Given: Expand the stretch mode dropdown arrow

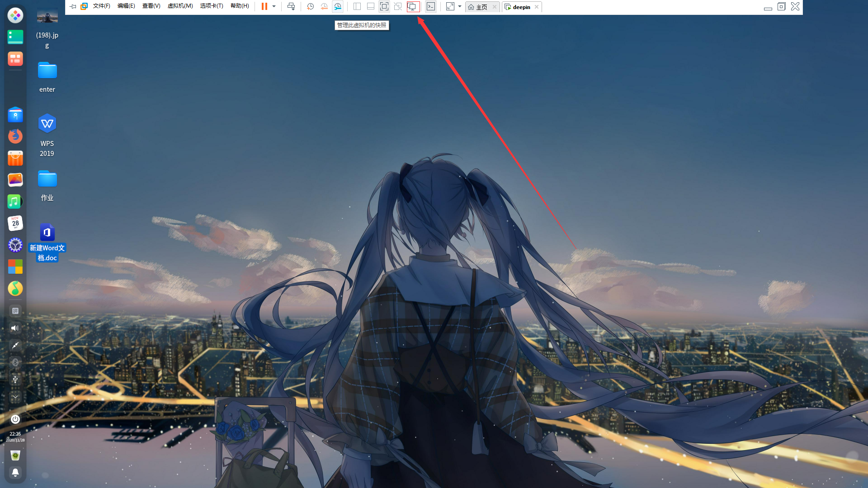Looking at the screenshot, I should point(460,6).
